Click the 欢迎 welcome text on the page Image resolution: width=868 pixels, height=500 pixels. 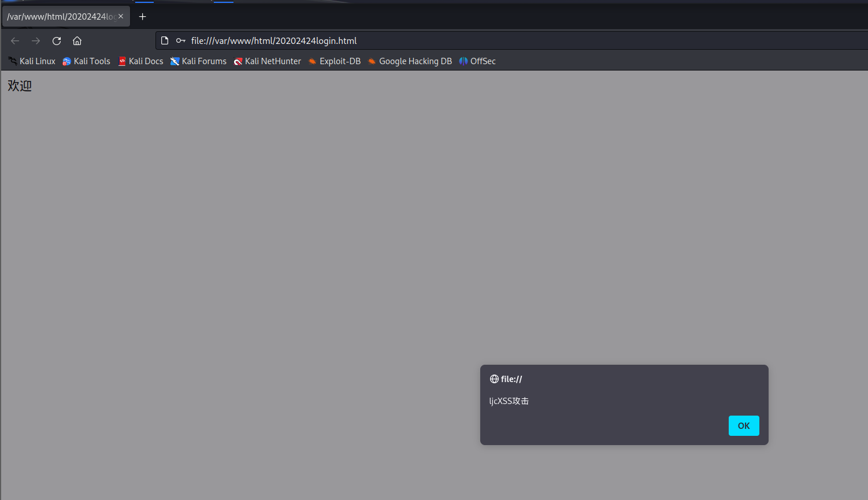[20, 86]
